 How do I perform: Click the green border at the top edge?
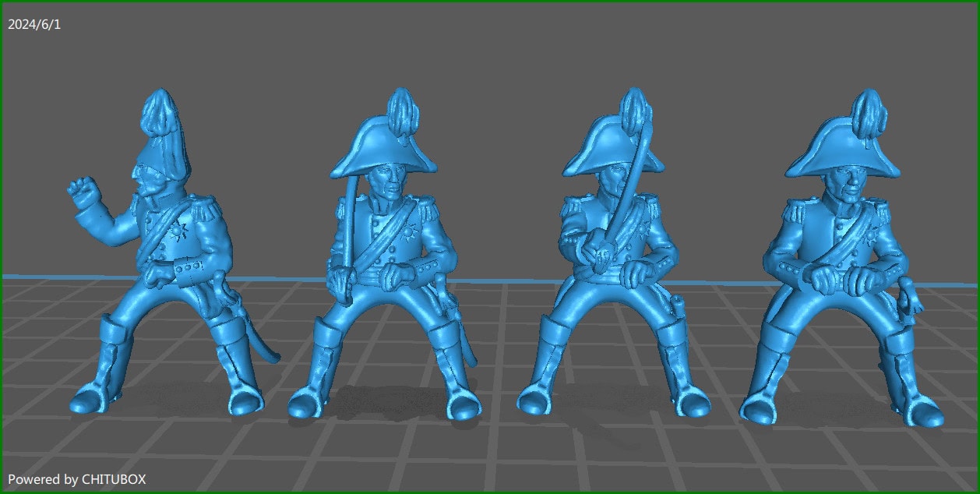490,2
